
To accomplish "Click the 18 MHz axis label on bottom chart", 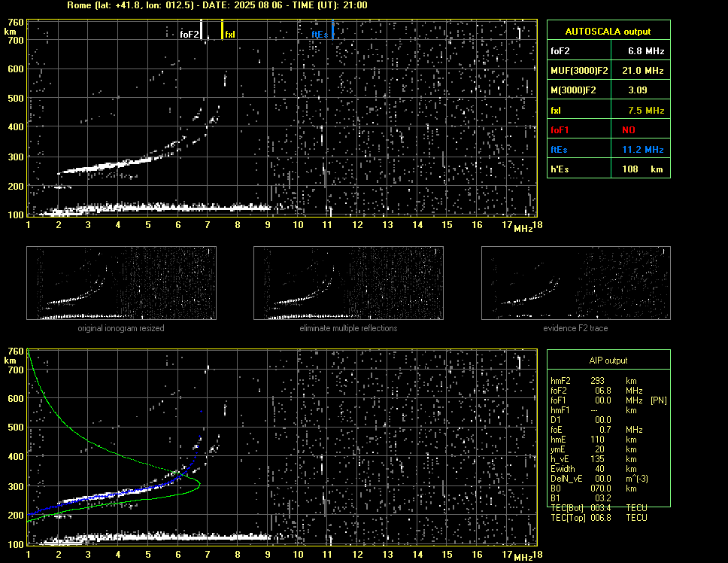I will tap(537, 555).
